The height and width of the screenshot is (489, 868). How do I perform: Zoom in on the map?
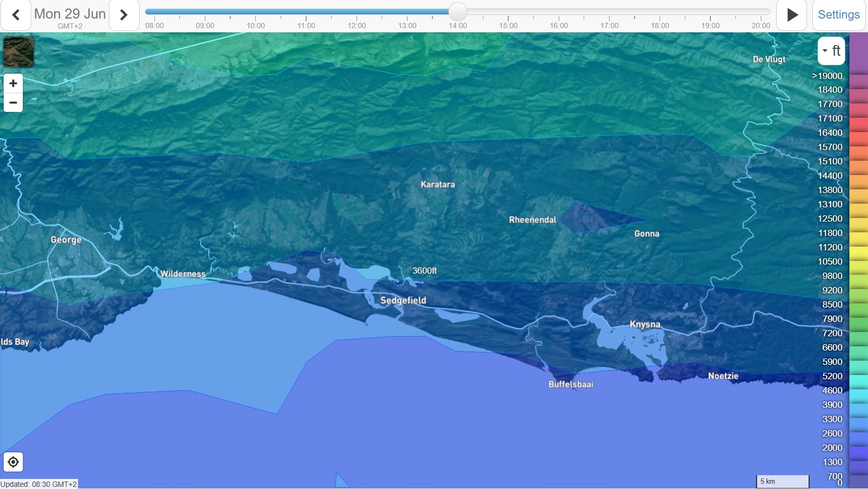(x=13, y=83)
